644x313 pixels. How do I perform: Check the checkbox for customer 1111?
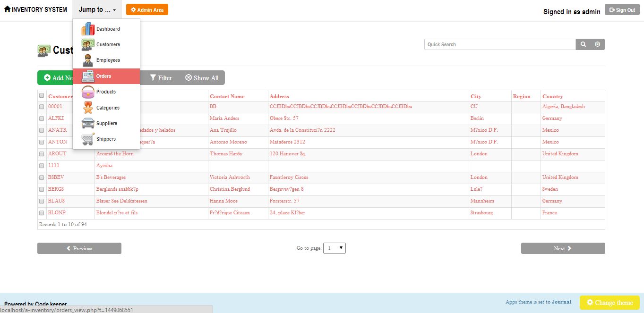pyautogui.click(x=42, y=166)
